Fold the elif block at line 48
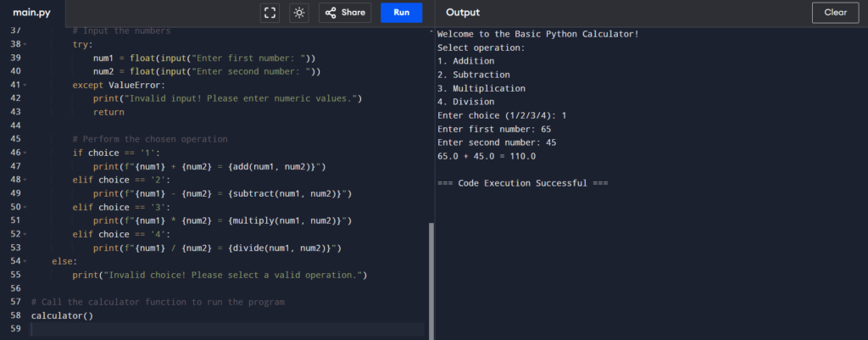This screenshot has height=340, width=868. [25, 180]
